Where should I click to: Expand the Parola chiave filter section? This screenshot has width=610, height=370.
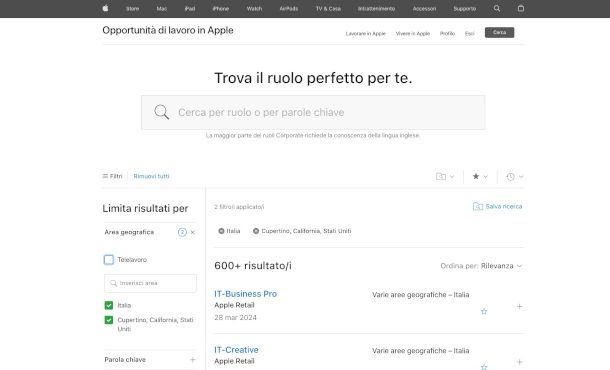point(193,360)
